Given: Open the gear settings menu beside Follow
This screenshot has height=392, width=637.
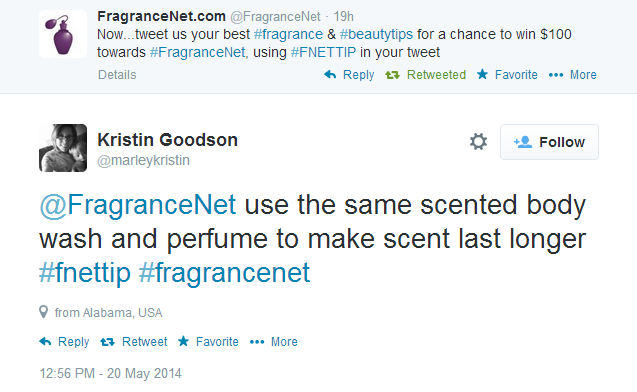Looking at the screenshot, I should tap(478, 142).
